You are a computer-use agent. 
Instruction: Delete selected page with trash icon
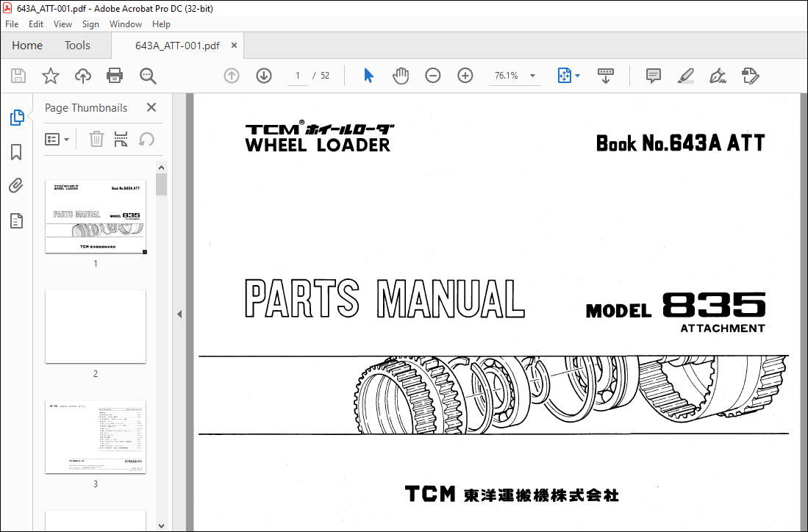tap(96, 139)
